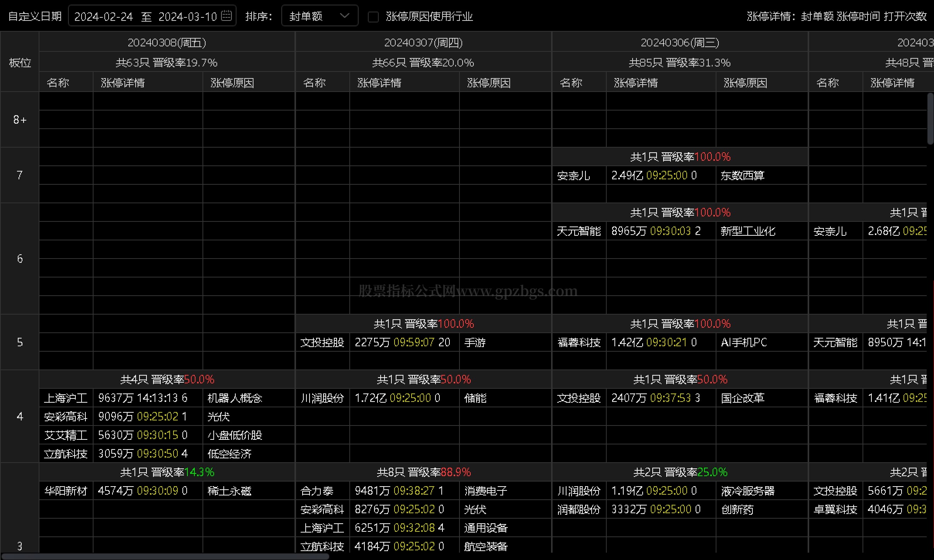Click the 稀土永磁 reason cell
934x560 pixels.
(249, 491)
